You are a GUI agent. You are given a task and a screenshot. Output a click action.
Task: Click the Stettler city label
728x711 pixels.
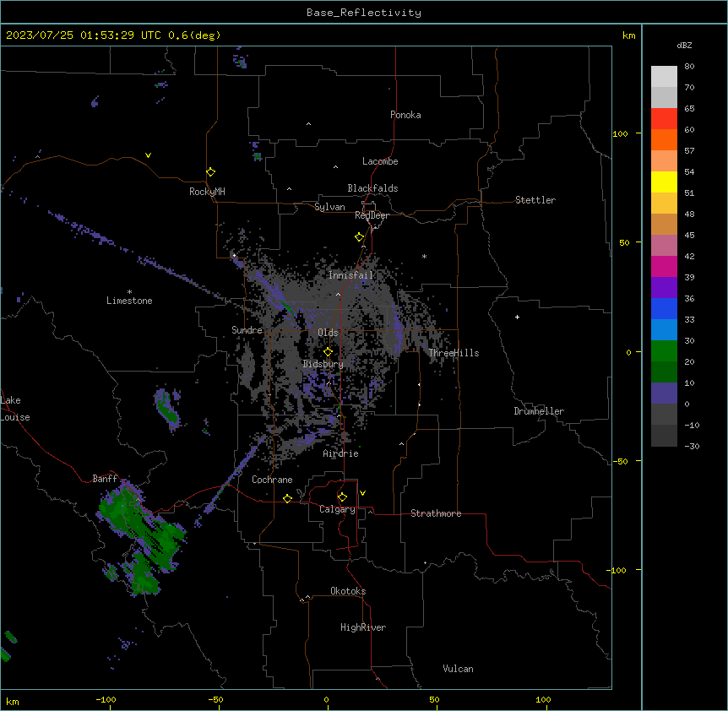pyautogui.click(x=535, y=200)
